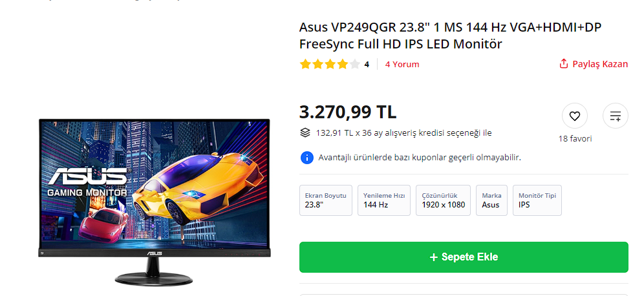The image size is (644, 296).
Task: Click the Asus VP249QGR product title
Action: (x=450, y=36)
